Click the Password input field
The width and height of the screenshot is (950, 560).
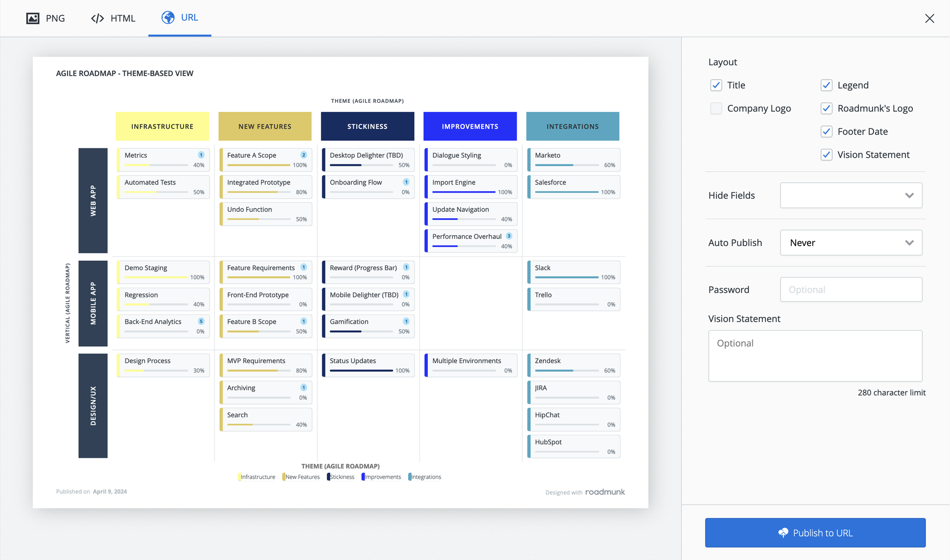[851, 289]
